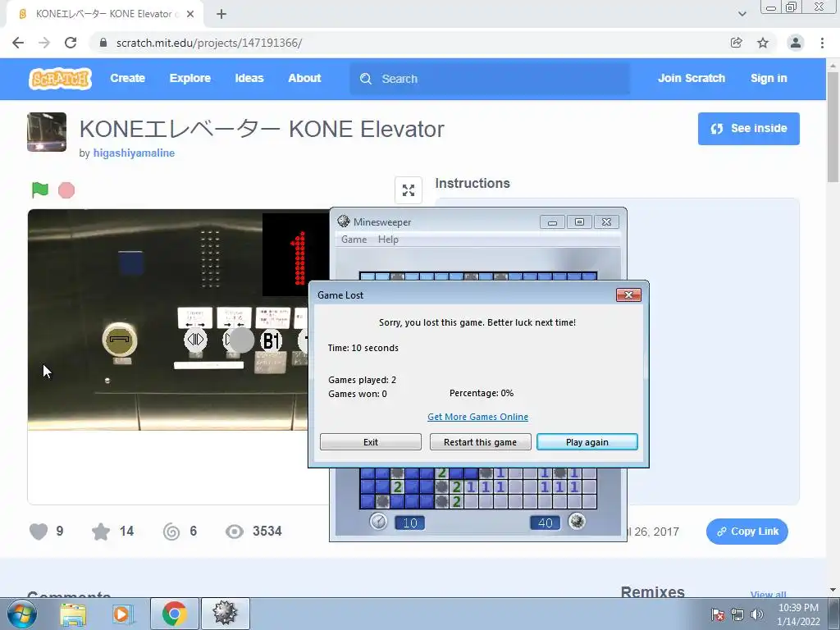The image size is (840, 630).
Task: Click the remix spiral icon
Action: tap(171, 532)
